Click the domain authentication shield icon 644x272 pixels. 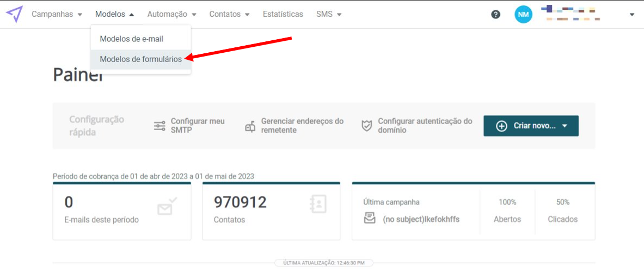point(367,126)
